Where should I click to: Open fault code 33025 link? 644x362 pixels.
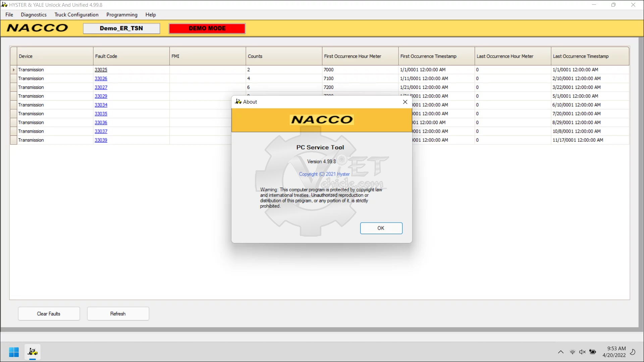point(101,70)
